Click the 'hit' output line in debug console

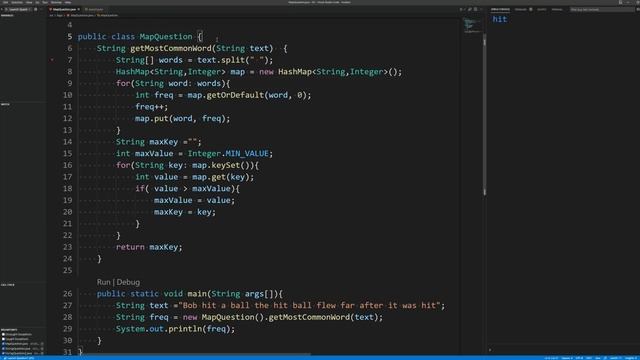point(500,19)
